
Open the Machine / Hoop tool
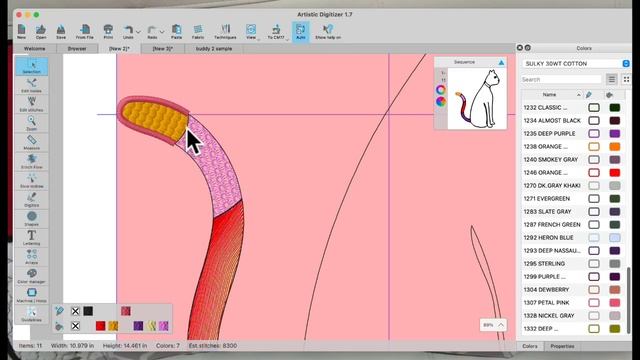(x=31, y=296)
